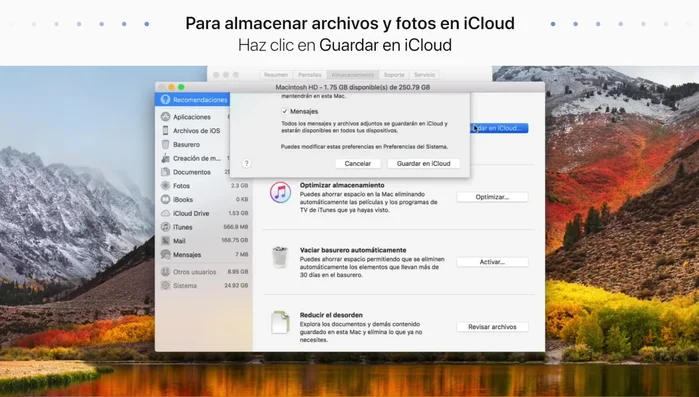Click the iCloud Drive cloud icon

(x=165, y=213)
